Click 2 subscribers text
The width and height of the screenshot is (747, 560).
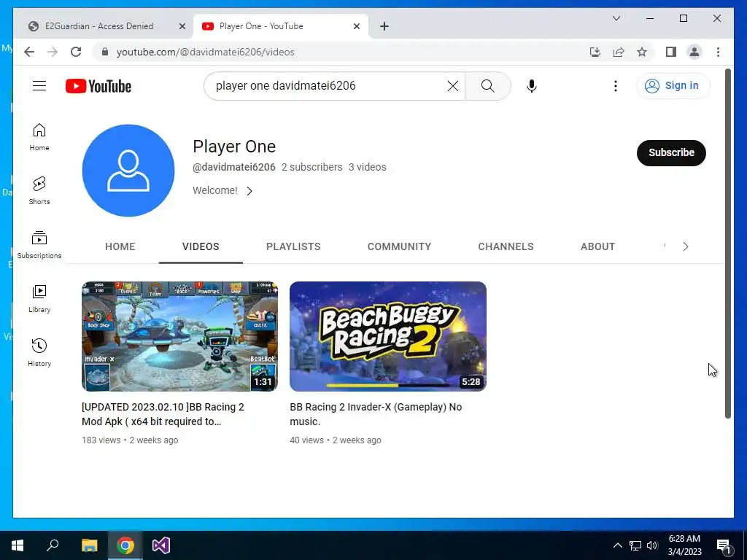(311, 167)
